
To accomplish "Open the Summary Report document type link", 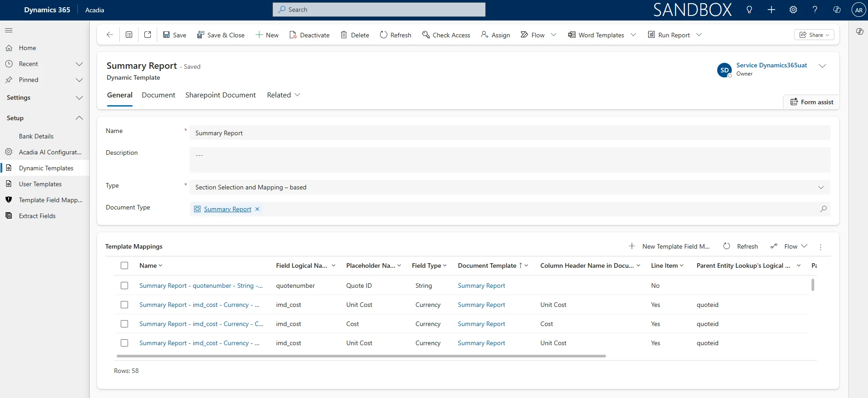I will [x=227, y=209].
